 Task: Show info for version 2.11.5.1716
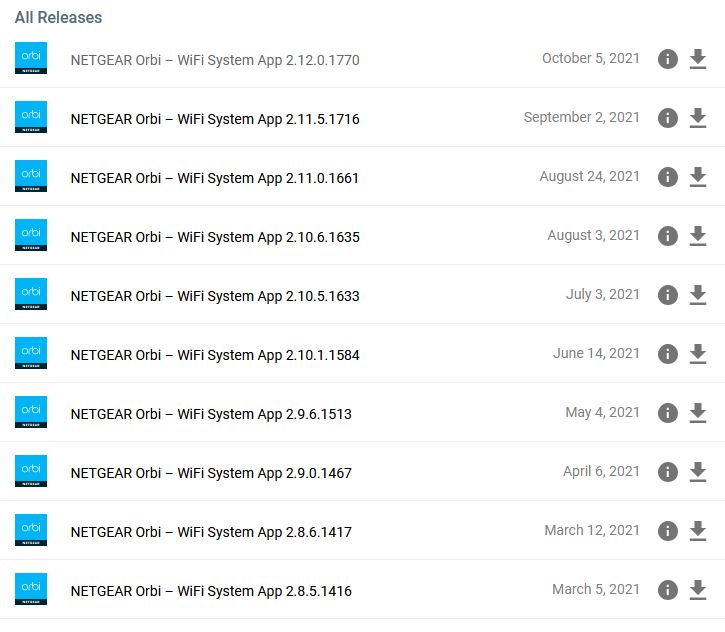click(x=668, y=118)
